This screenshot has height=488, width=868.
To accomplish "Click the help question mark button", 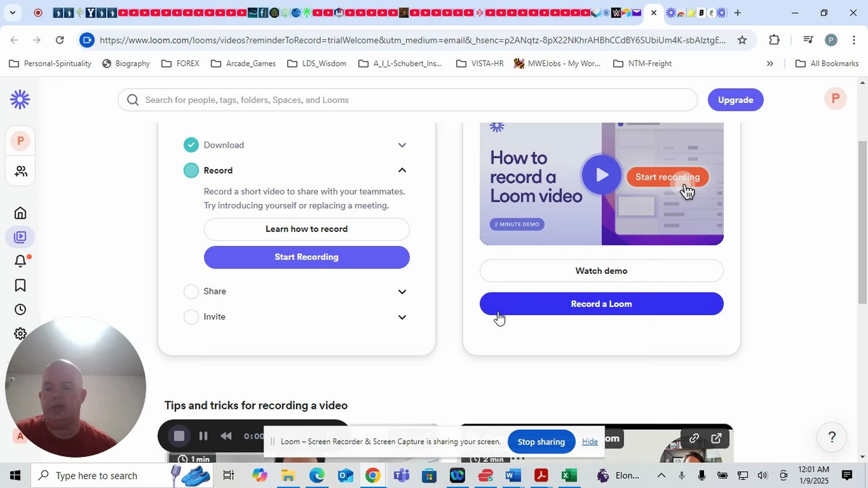I will 832,437.
